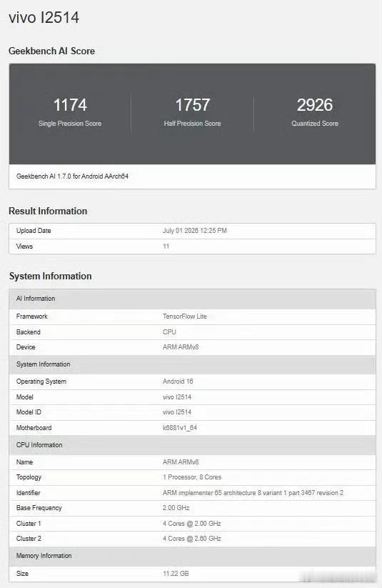The image size is (382, 588).
Task: Click the 'Upload Date' row label
Action: (34, 231)
